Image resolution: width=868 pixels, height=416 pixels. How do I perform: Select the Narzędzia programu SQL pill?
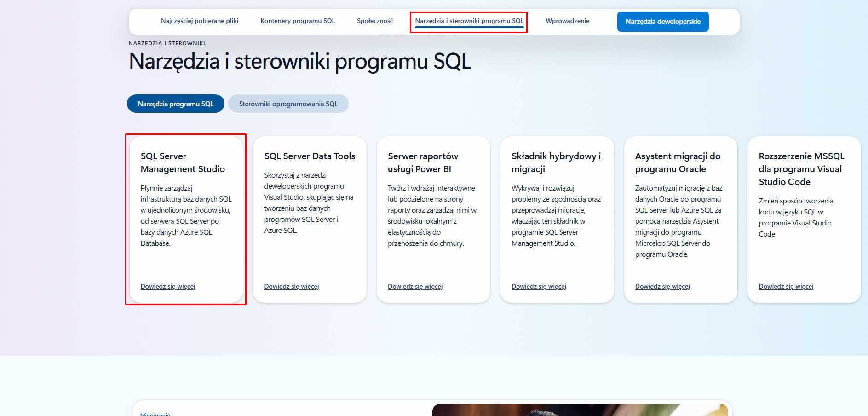[x=176, y=104]
